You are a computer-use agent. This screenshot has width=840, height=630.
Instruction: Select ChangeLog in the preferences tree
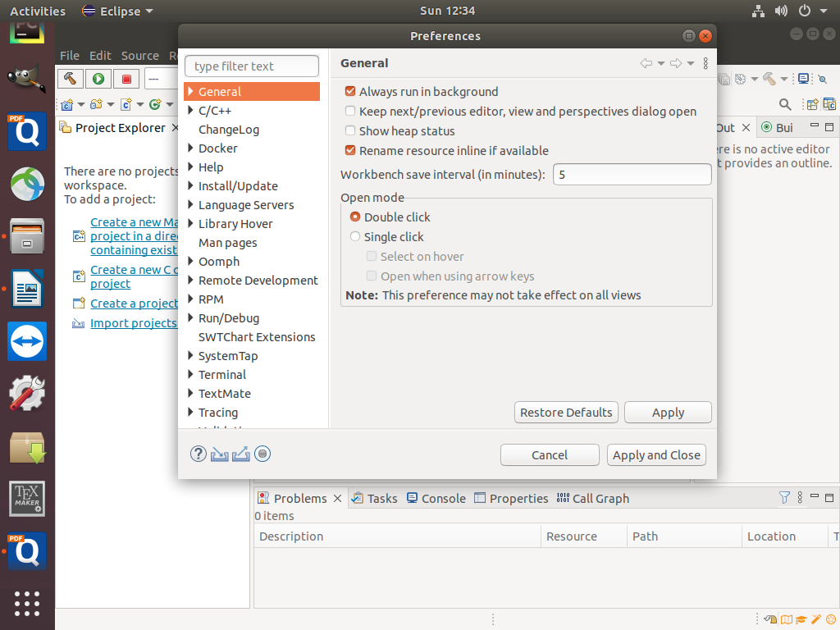[x=229, y=130]
